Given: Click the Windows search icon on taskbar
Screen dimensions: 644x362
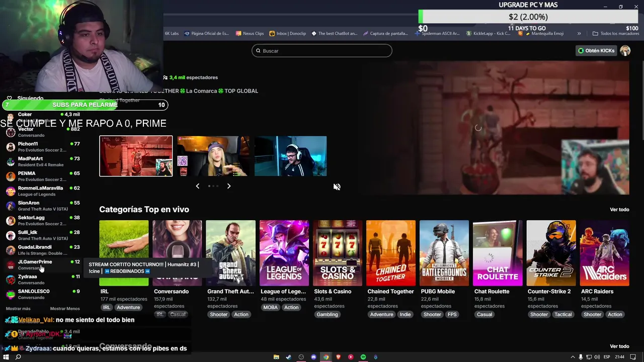Looking at the screenshot, I should [18, 357].
